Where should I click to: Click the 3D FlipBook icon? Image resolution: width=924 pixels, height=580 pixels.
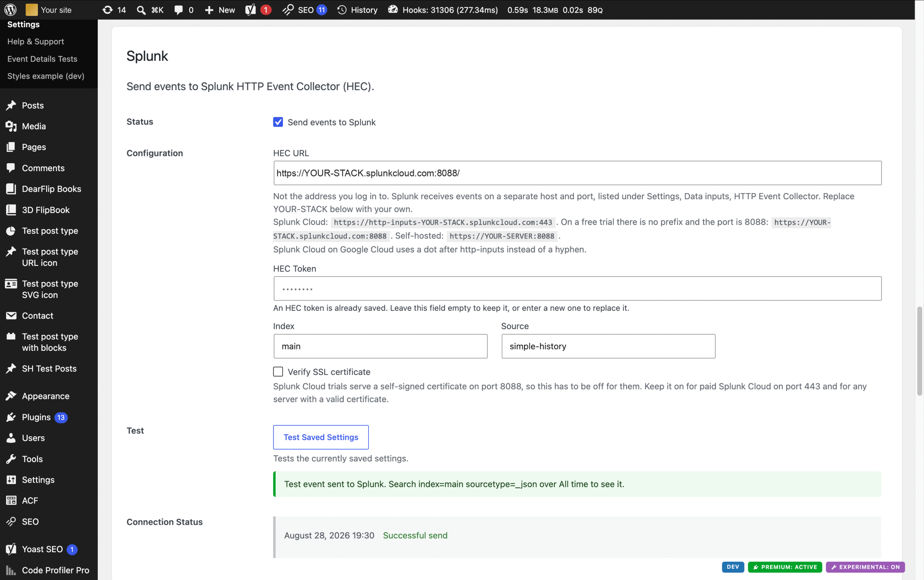(x=11, y=210)
